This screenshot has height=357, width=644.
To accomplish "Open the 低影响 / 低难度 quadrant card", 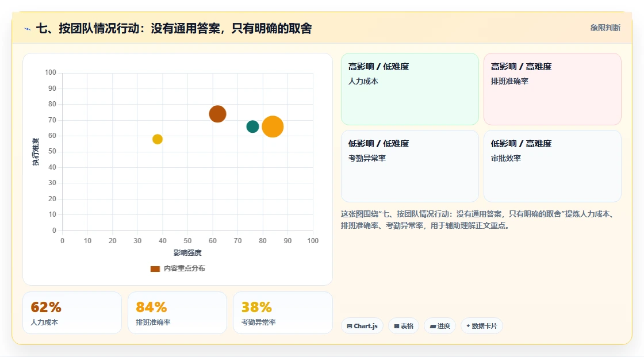I will (x=410, y=166).
